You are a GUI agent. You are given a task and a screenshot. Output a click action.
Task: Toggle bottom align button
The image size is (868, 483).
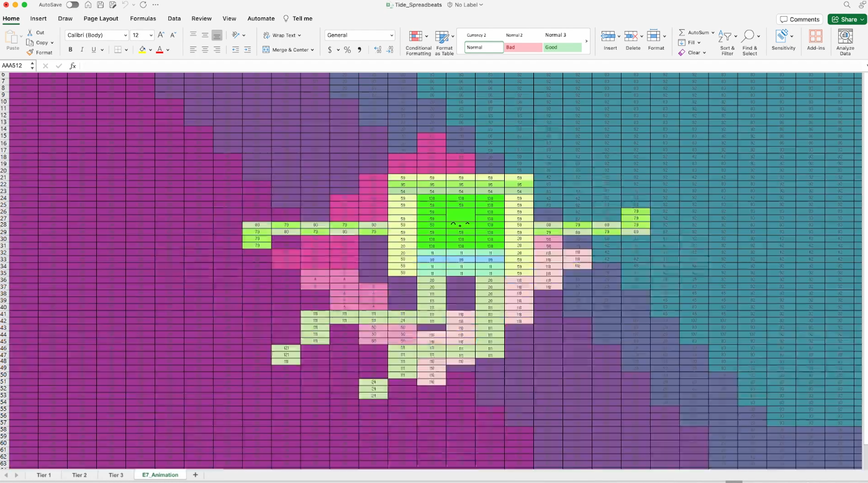pyautogui.click(x=217, y=35)
